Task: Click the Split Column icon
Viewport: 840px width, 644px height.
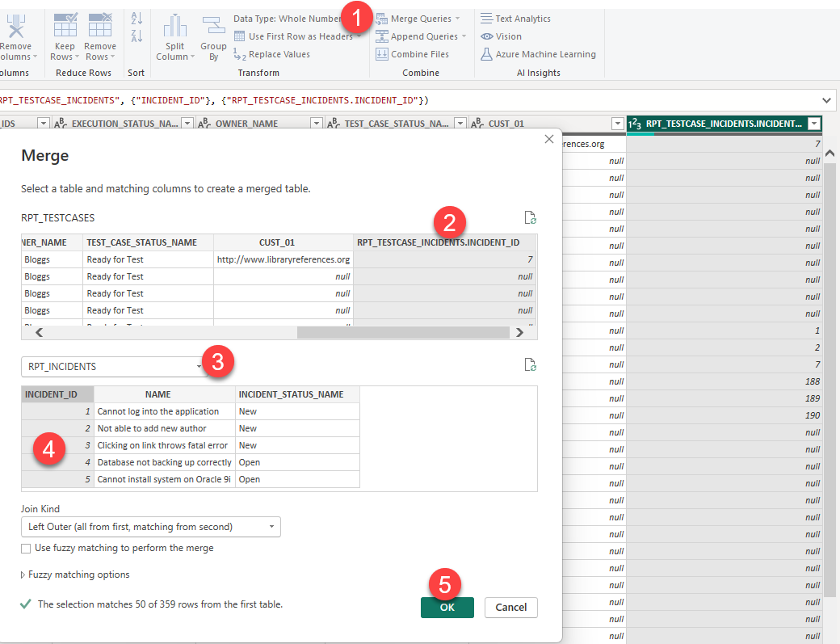Action: coord(174,26)
